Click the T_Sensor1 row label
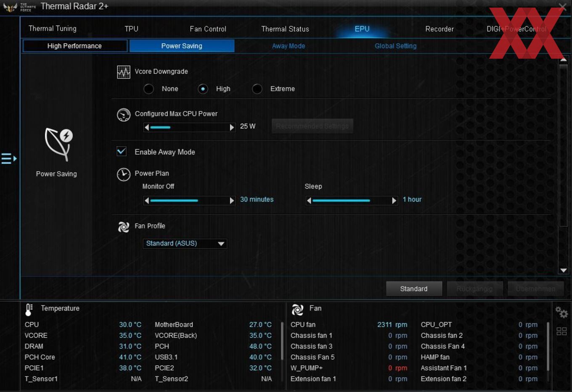This screenshot has height=392, width=572. [x=41, y=379]
